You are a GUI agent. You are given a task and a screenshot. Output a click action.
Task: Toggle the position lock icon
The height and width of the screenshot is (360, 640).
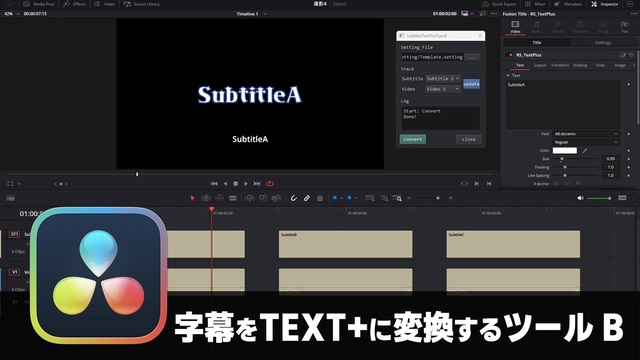pos(320,198)
